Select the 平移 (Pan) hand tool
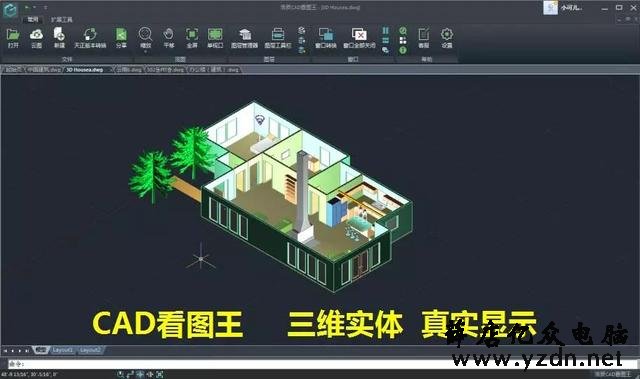Screen dimensions: 640x379 tap(169, 34)
